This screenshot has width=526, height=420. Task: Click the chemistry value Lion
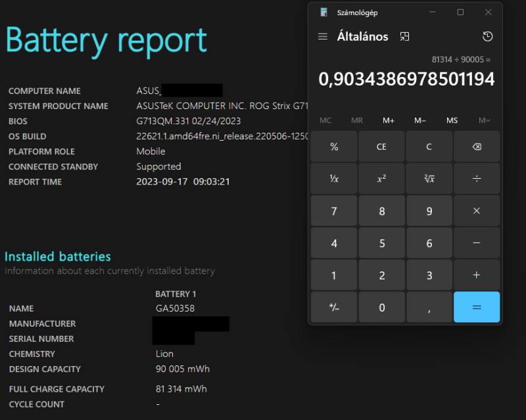pyautogui.click(x=164, y=354)
